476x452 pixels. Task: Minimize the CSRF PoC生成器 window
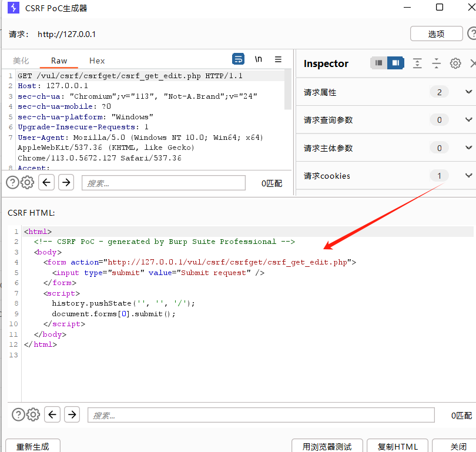pyautogui.click(x=407, y=7)
